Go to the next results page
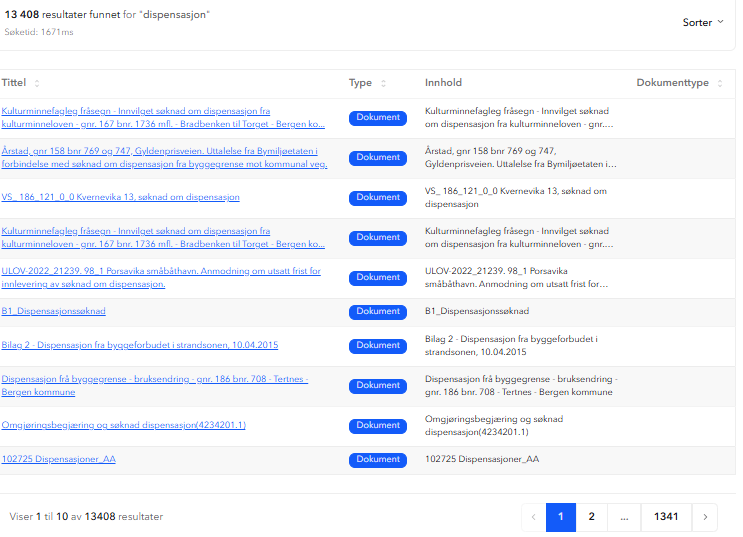This screenshot has width=743, height=537. click(705, 517)
